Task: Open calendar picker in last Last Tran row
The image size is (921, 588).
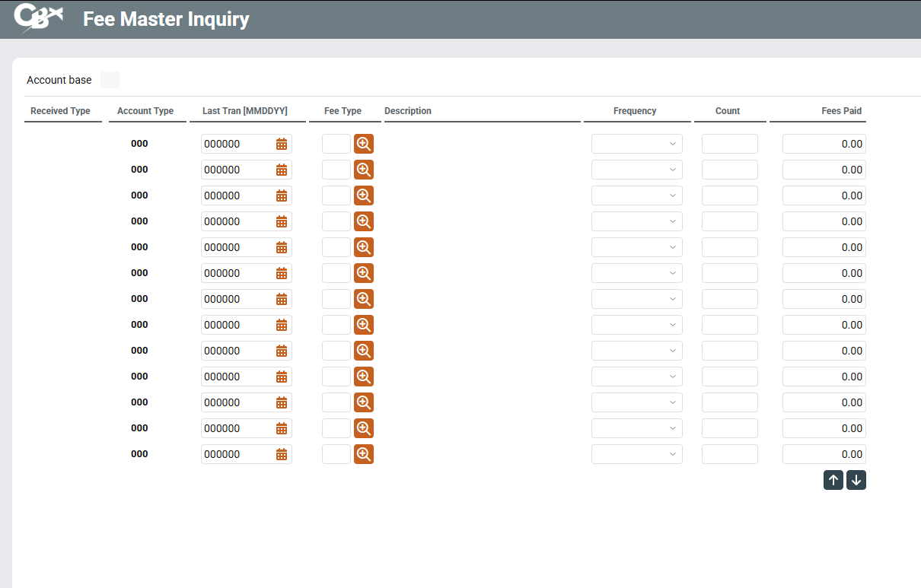Action: click(282, 454)
